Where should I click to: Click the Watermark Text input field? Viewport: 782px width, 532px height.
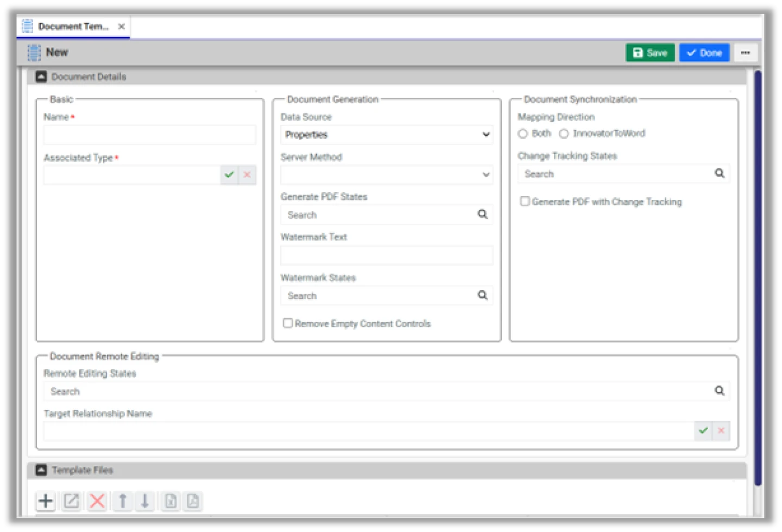coord(387,255)
